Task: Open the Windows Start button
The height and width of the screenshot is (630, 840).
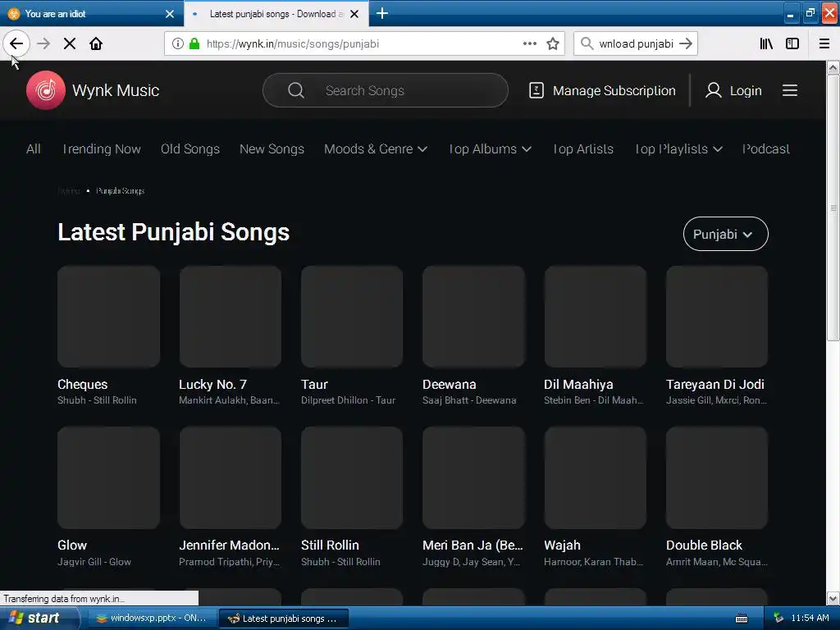Action: [x=39, y=619]
